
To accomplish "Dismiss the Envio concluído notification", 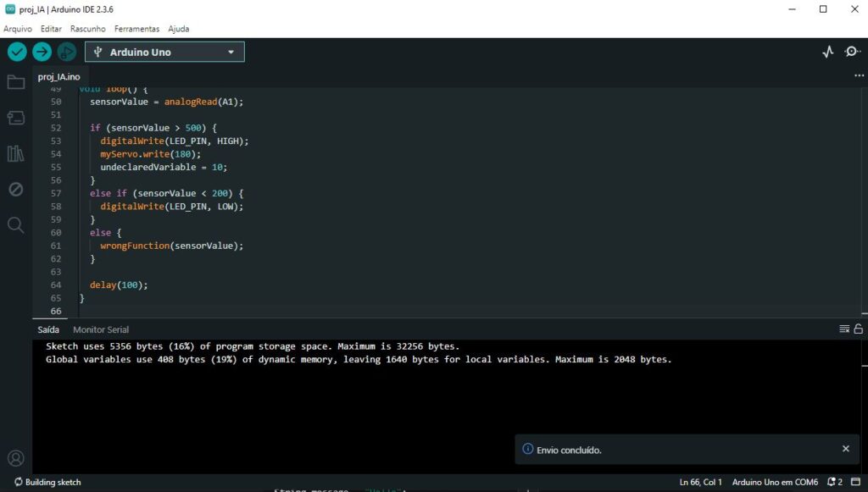I will click(845, 449).
